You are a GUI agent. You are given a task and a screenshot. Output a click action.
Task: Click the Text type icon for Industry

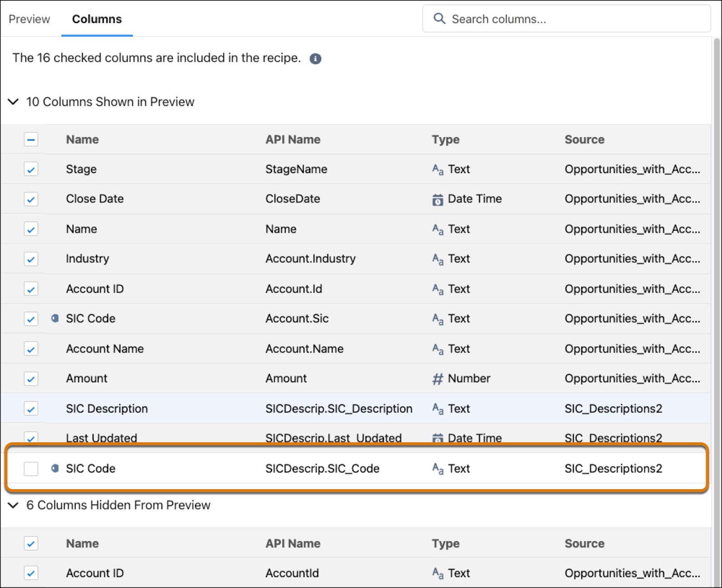point(437,258)
